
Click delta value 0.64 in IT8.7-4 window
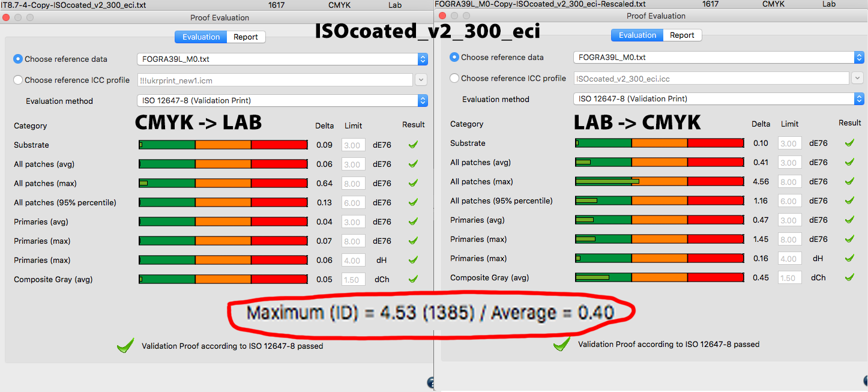coord(324,183)
